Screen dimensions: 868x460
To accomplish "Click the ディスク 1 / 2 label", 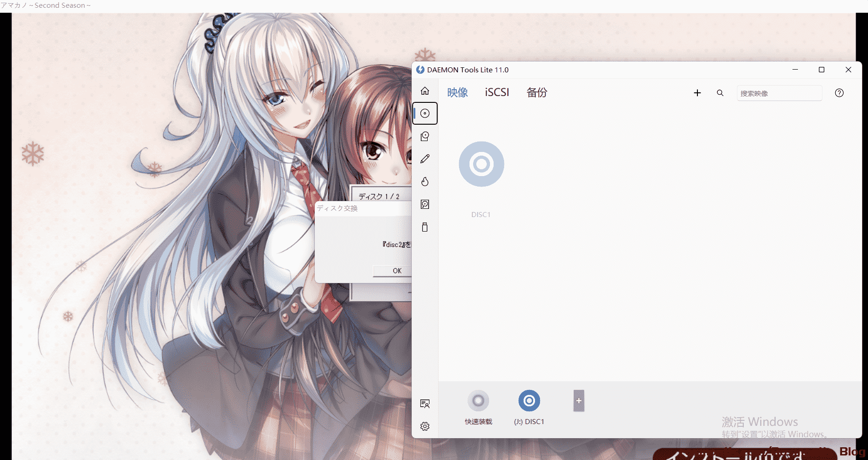I will pyautogui.click(x=379, y=197).
